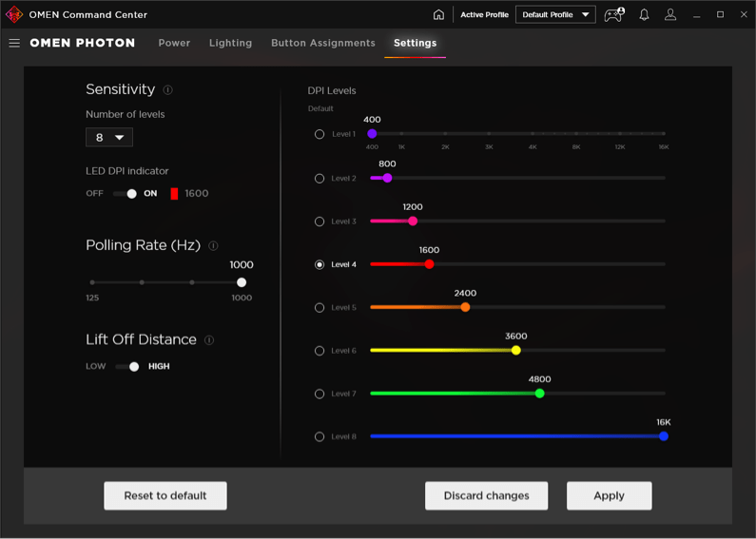Show Sensitivity info tooltip icon
Image resolution: width=756 pixels, height=539 pixels.
167,89
